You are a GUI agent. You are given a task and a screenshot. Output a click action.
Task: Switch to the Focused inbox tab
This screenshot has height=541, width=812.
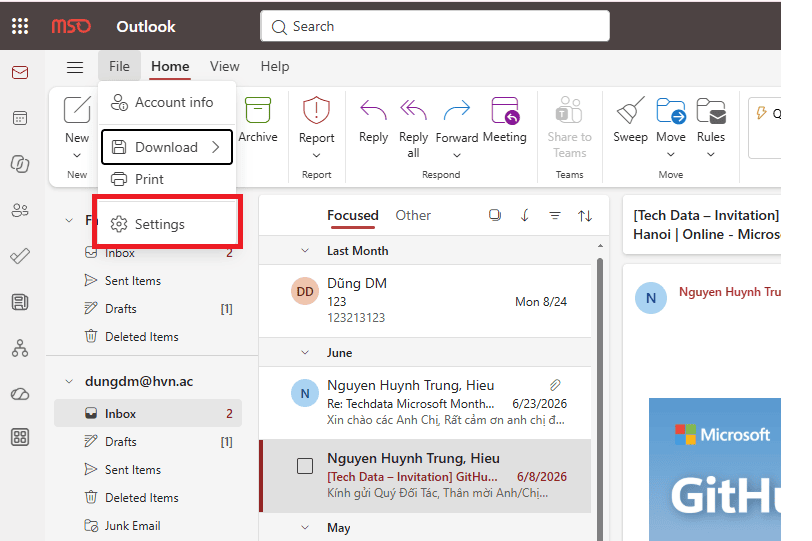pyautogui.click(x=353, y=215)
